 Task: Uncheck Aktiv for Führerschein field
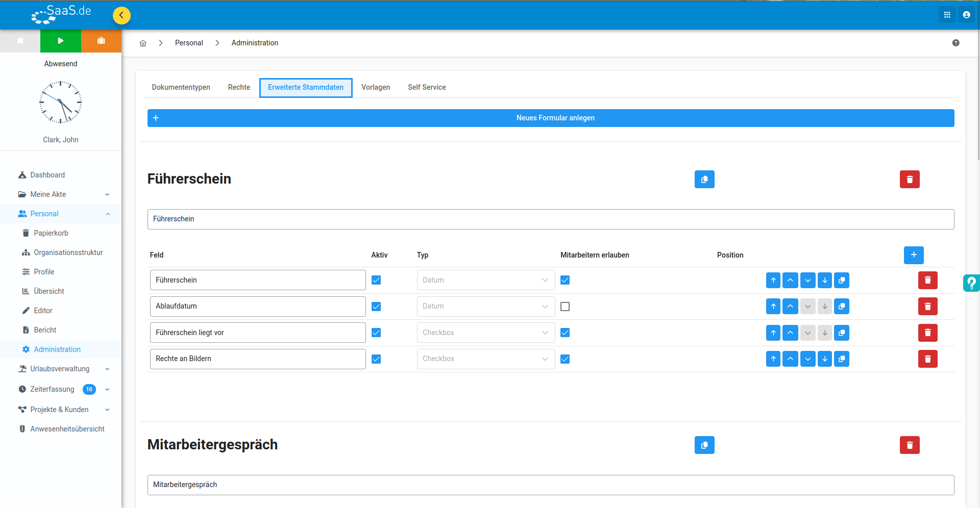pyautogui.click(x=376, y=280)
